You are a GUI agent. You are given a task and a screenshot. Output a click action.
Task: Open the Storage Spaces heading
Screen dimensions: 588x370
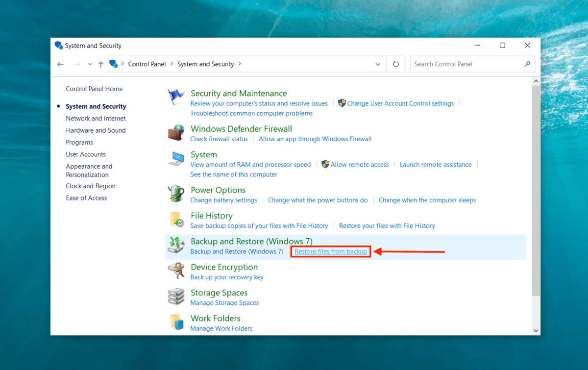tap(219, 293)
